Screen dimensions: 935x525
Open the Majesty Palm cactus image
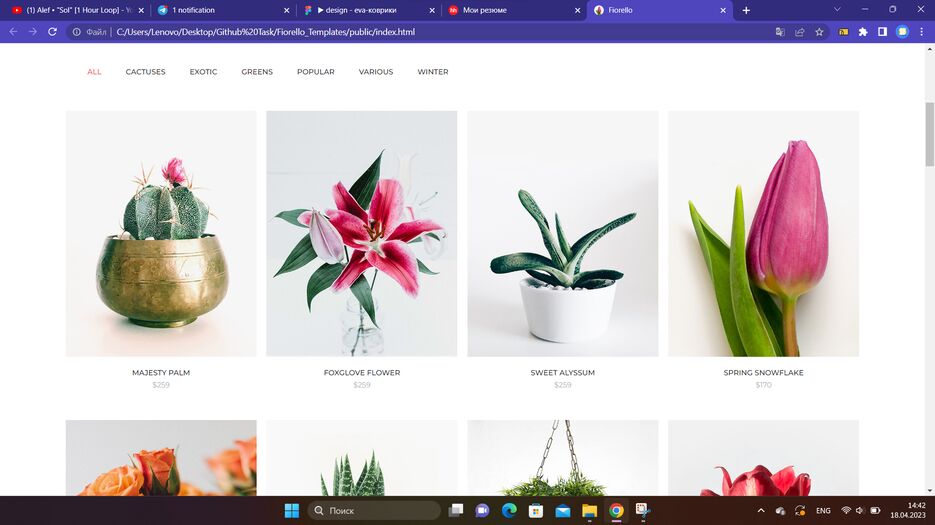(161, 233)
